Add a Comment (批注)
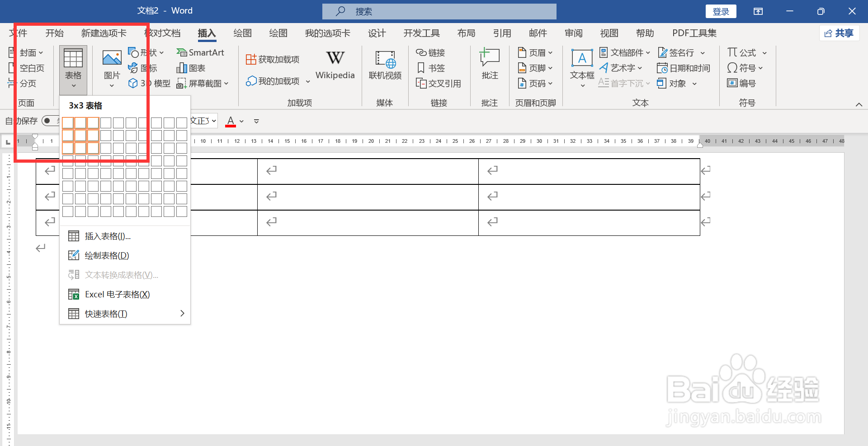 (490, 64)
